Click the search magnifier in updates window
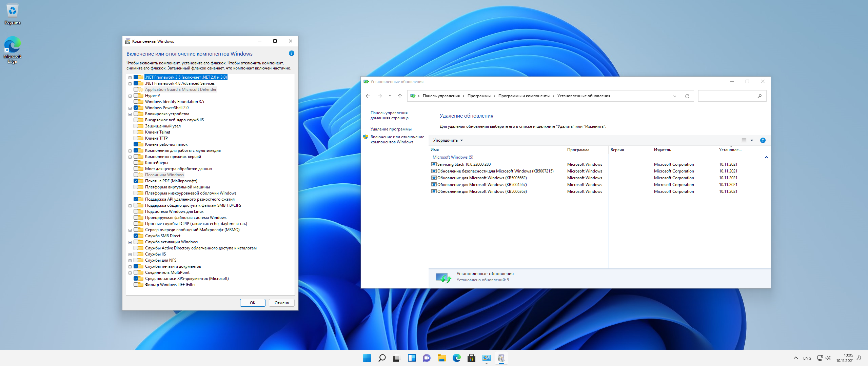Image resolution: width=868 pixels, height=366 pixels. [x=759, y=96]
